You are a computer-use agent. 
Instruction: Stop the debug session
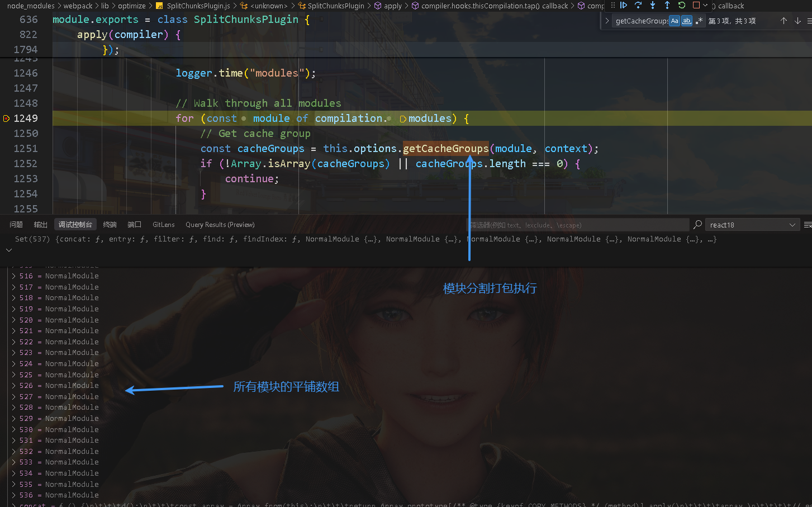tap(696, 5)
